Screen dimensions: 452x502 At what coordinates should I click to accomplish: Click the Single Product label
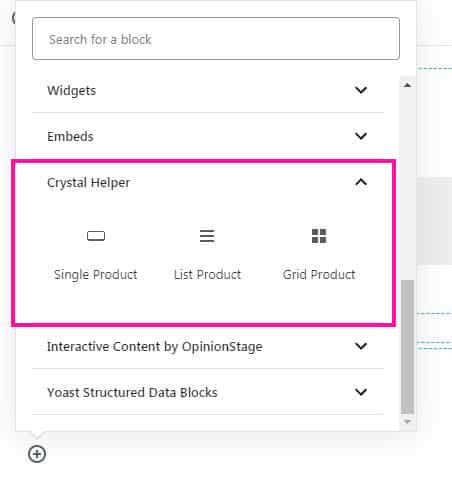[96, 275]
